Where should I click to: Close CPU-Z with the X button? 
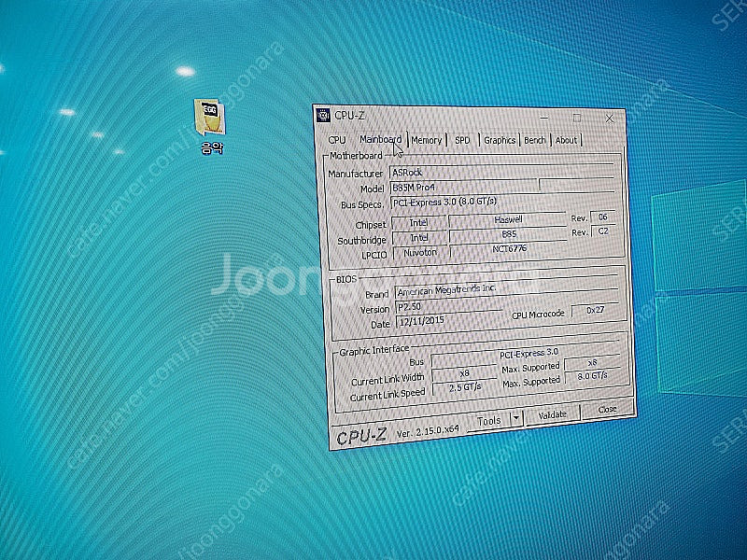[610, 119]
